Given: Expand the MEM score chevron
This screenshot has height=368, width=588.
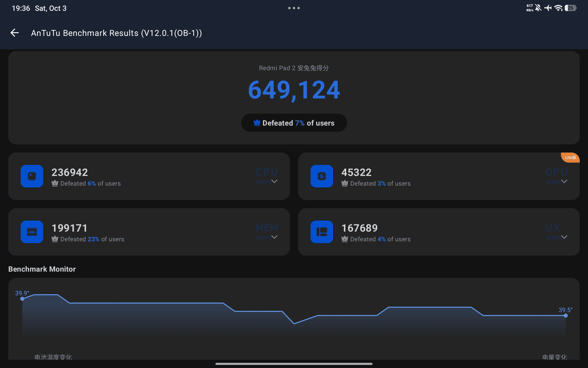Looking at the screenshot, I should click(274, 237).
